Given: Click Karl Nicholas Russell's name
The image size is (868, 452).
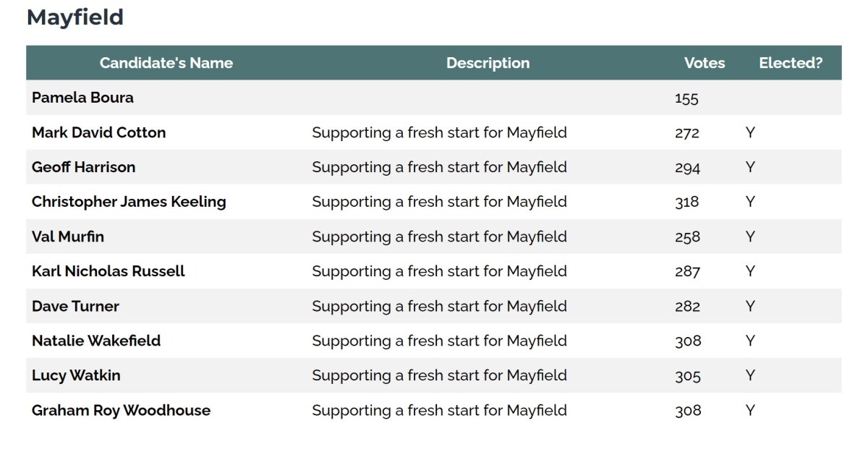Looking at the screenshot, I should [x=109, y=271].
